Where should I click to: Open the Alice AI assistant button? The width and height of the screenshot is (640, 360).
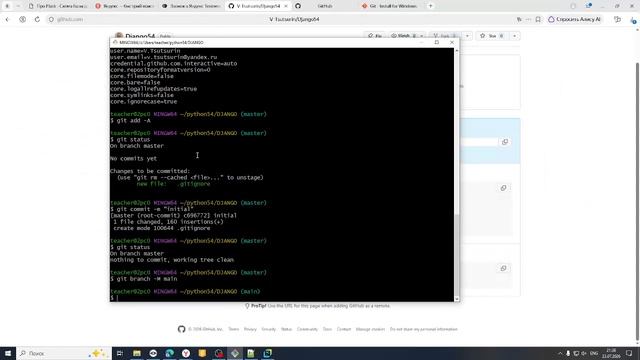coord(574,19)
